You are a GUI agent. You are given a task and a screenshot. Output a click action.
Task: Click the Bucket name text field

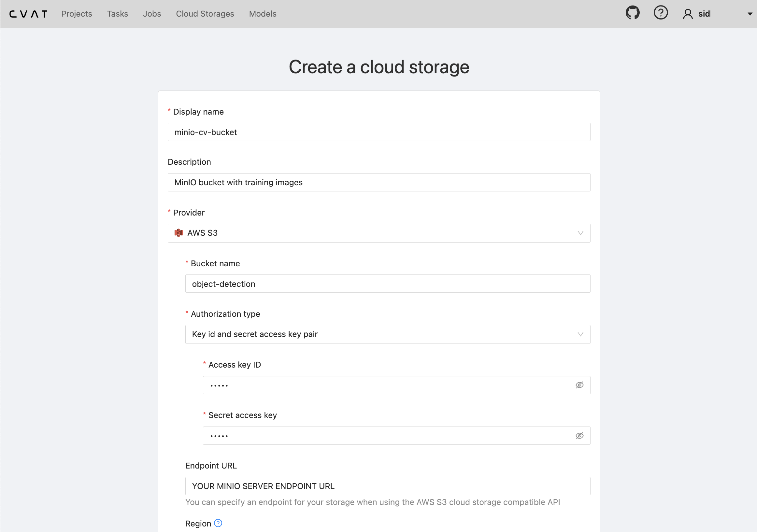point(387,284)
